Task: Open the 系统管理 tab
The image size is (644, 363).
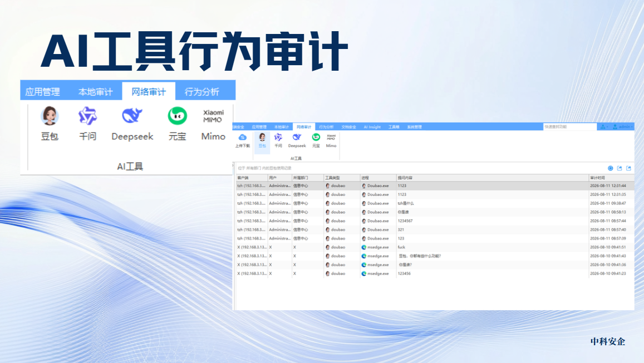Action: point(415,127)
